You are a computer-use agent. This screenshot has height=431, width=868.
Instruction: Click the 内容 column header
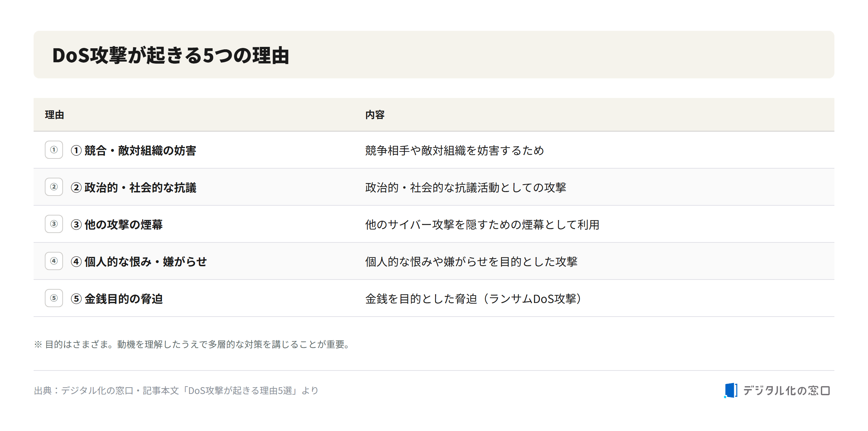click(x=375, y=115)
